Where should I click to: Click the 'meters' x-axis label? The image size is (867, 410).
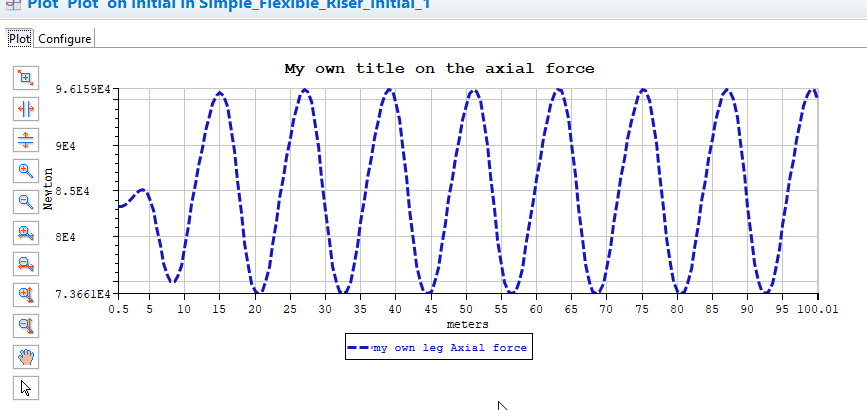point(467,324)
